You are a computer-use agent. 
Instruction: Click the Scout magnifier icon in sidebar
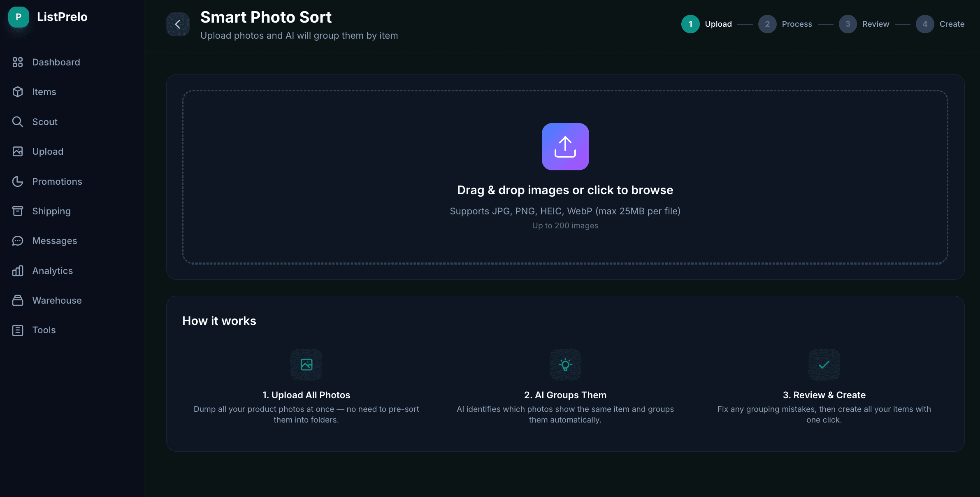point(18,122)
